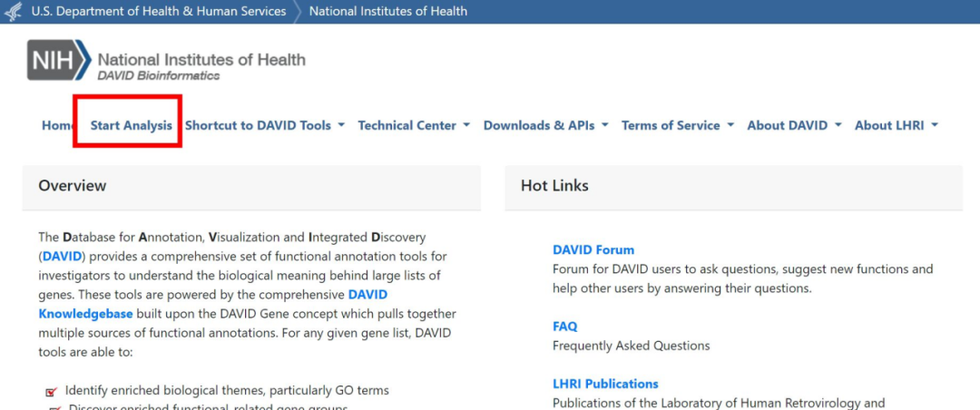Click the NIH logo badge
This screenshot has height=410, width=980.
(x=59, y=60)
